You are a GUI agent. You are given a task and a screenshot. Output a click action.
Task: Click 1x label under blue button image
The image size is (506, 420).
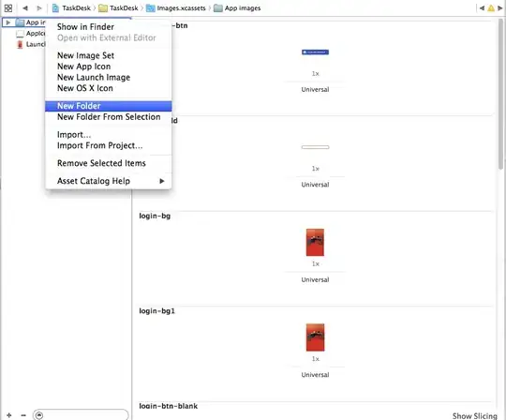point(315,74)
